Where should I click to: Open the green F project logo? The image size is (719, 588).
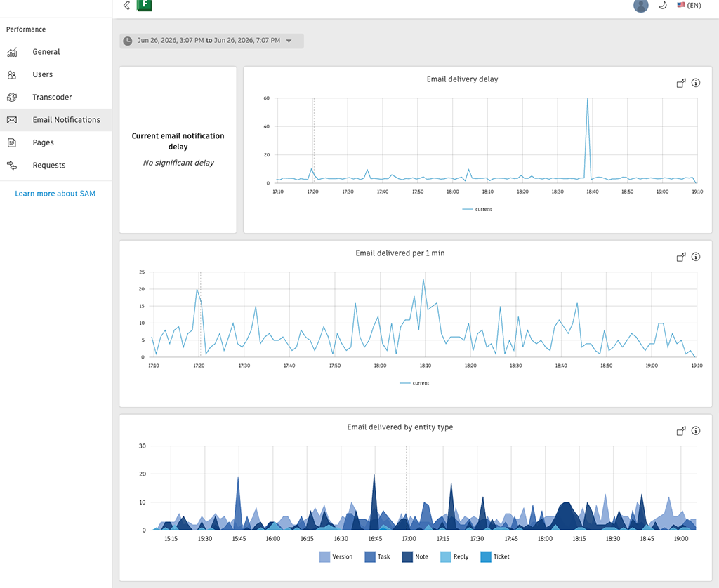coord(145,5)
